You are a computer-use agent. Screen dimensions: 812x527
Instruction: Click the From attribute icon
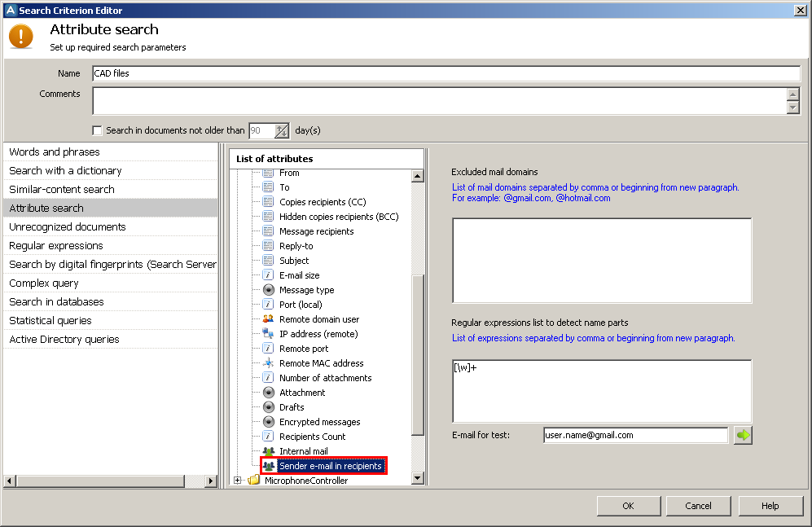(268, 173)
